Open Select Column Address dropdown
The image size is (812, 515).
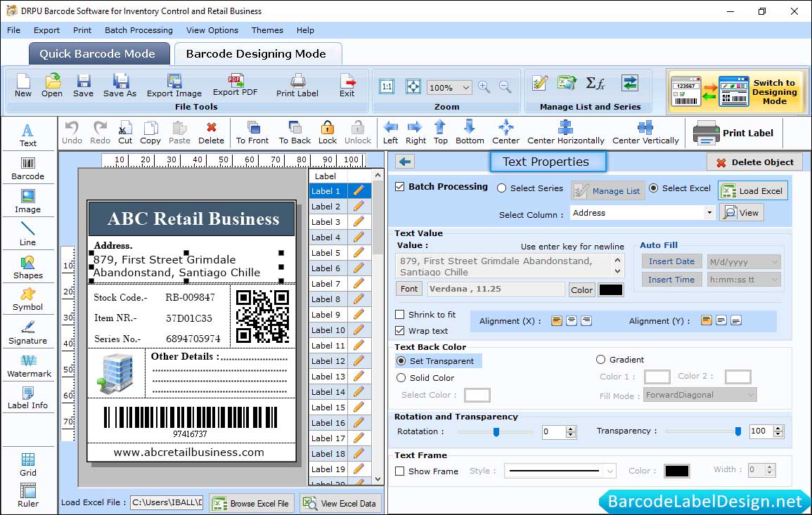[x=709, y=213]
